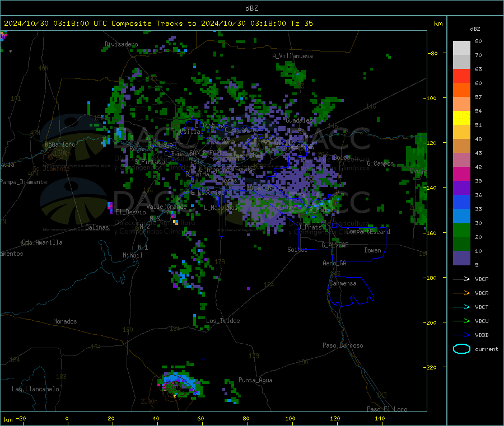
Task: Select the magenta 39-42 dBZ color band
Action: coord(461,174)
